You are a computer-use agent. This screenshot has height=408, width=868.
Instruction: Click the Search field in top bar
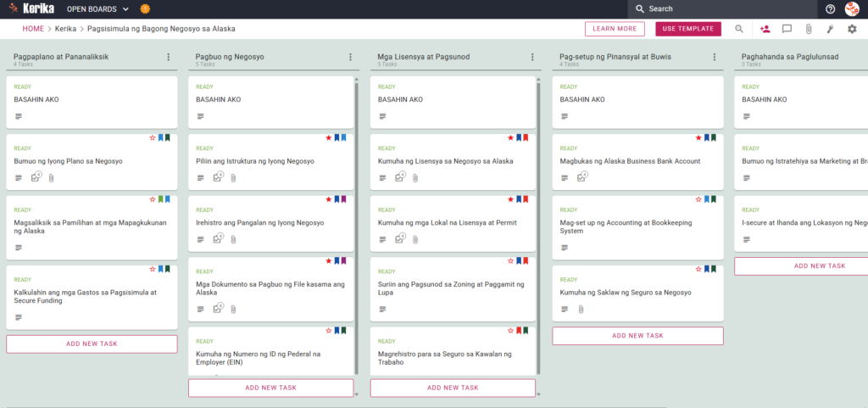point(722,8)
